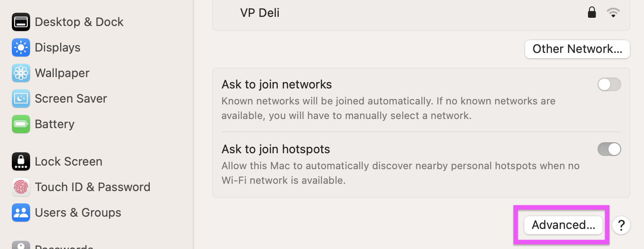The width and height of the screenshot is (644, 249).
Task: Click the Lock Screen icon
Action: pyautogui.click(x=21, y=161)
